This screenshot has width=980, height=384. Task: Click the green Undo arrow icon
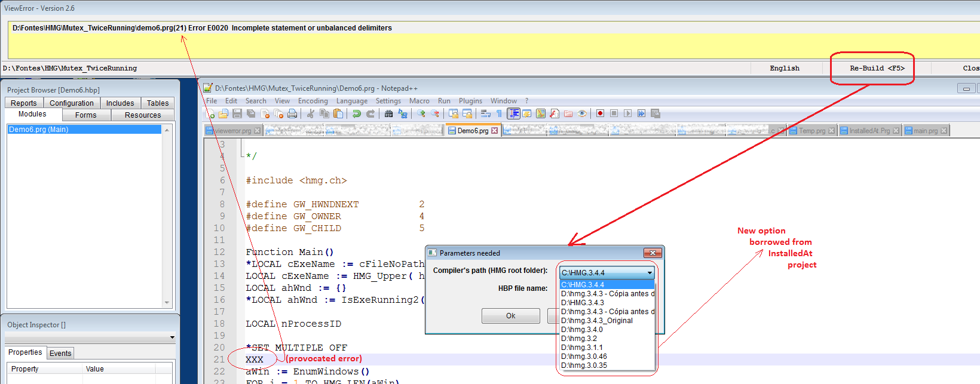click(x=357, y=113)
